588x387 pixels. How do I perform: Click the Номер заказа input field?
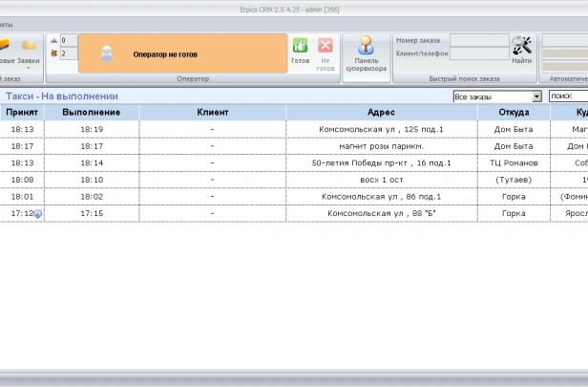[478, 40]
